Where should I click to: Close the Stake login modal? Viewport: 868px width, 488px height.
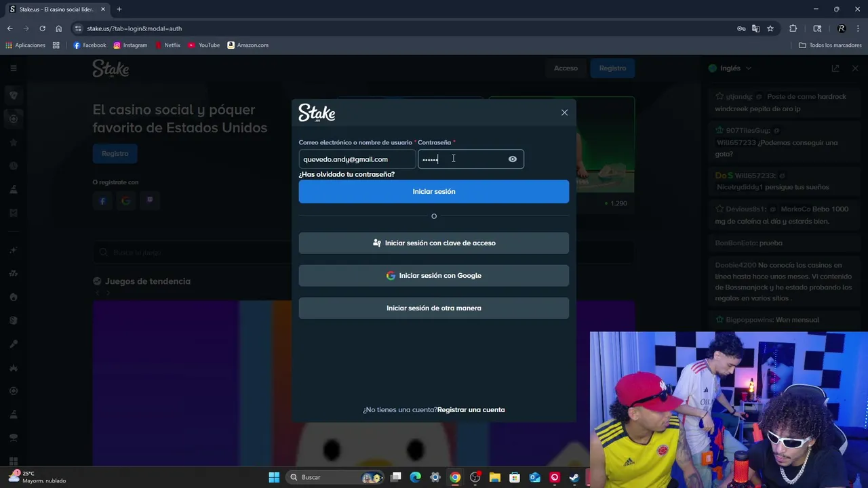[564, 113]
